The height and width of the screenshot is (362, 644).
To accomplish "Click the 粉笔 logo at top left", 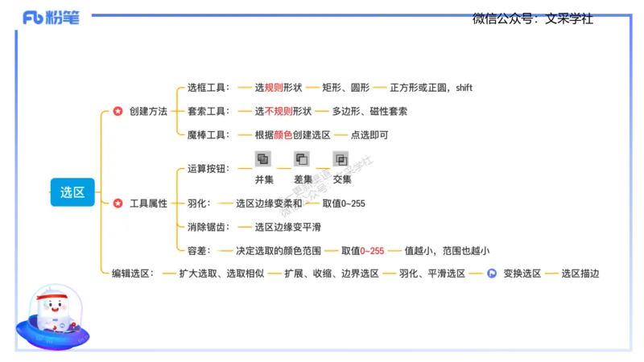I will point(51,18).
